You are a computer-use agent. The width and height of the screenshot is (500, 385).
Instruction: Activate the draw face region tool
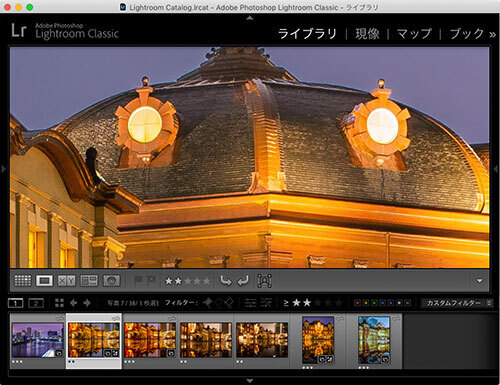(264, 281)
